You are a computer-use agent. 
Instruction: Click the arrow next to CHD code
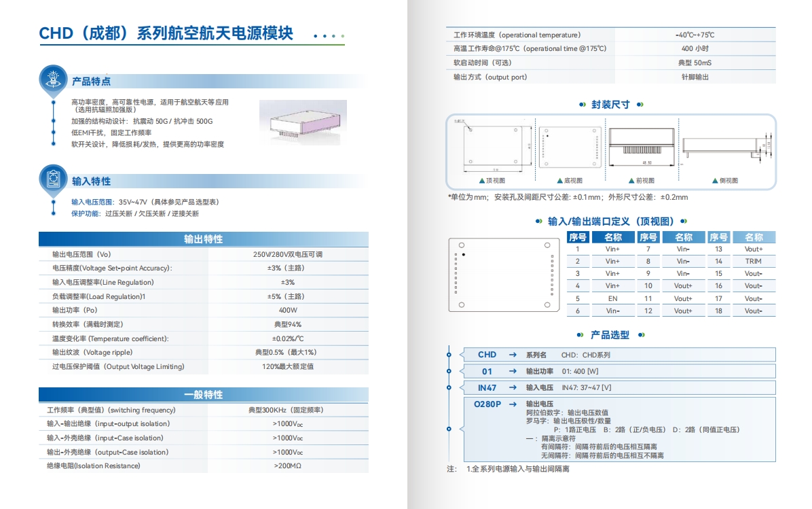513,355
